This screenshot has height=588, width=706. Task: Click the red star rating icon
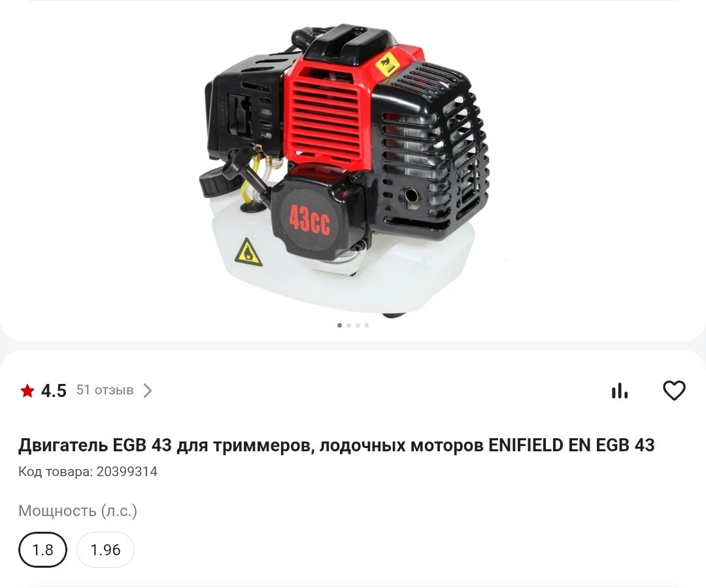pos(27,390)
